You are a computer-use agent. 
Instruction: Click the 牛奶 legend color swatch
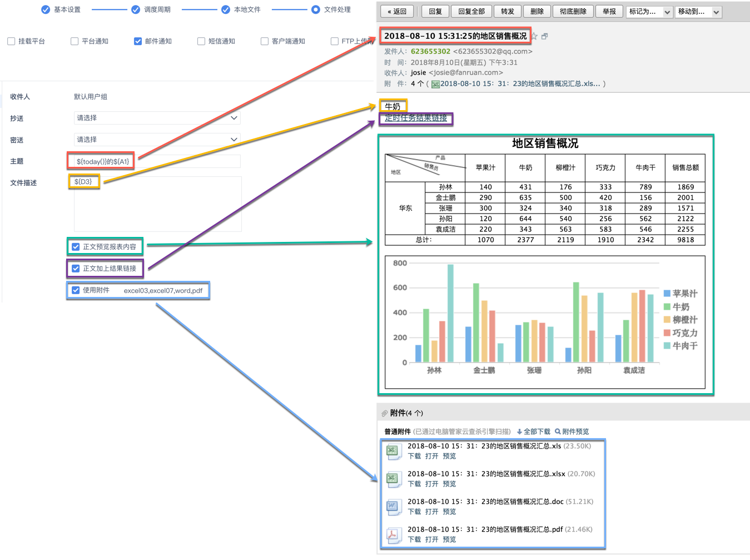pyautogui.click(x=667, y=307)
